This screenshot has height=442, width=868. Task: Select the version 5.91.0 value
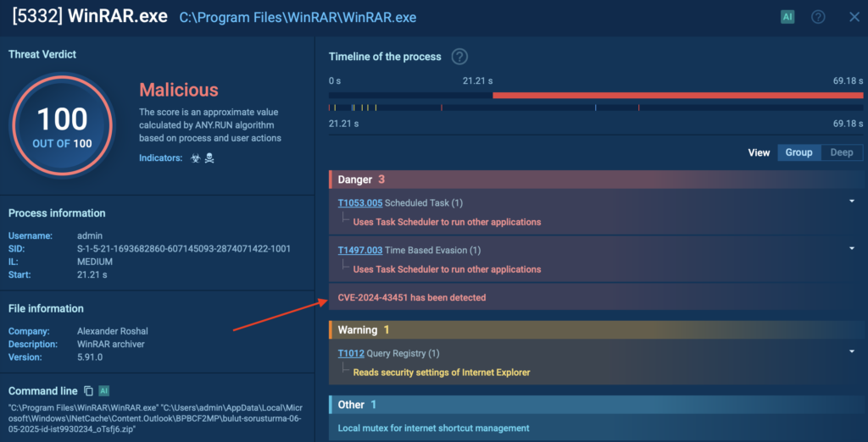90,357
